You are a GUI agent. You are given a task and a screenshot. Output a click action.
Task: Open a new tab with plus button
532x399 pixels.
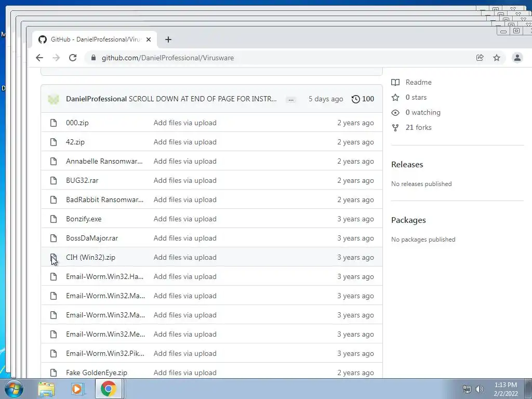[x=168, y=39]
